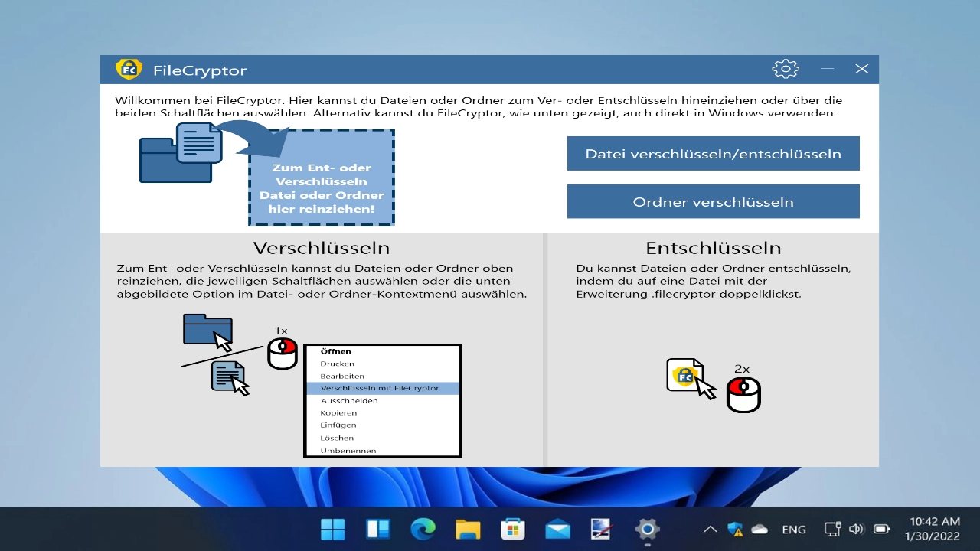Select 'Verschlüsseln mit FileCryptor' menu entry
Screen dimensions: 980x551
[x=382, y=388]
